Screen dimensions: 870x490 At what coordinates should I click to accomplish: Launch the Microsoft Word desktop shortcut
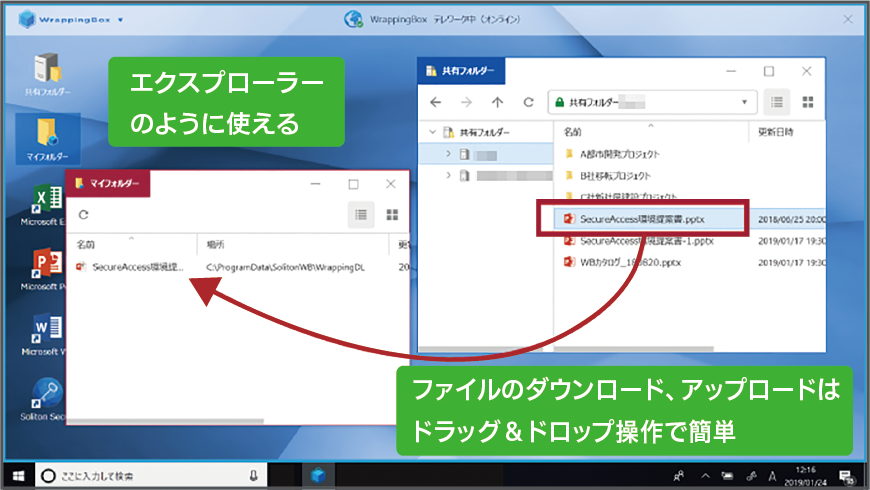(x=44, y=335)
